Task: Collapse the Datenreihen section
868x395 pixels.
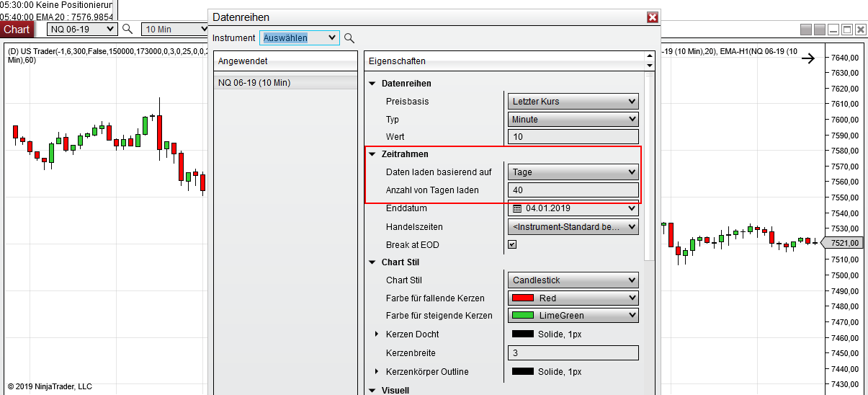Action: pos(372,84)
